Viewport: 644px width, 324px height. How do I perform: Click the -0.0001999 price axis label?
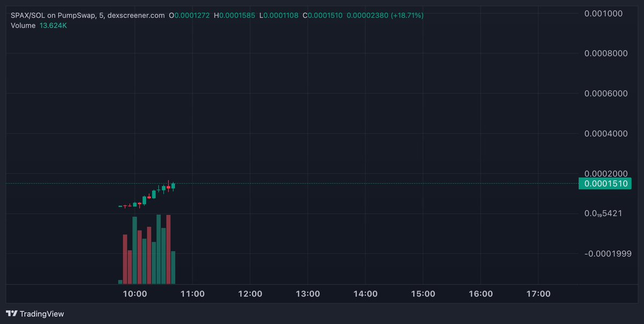click(x=607, y=254)
